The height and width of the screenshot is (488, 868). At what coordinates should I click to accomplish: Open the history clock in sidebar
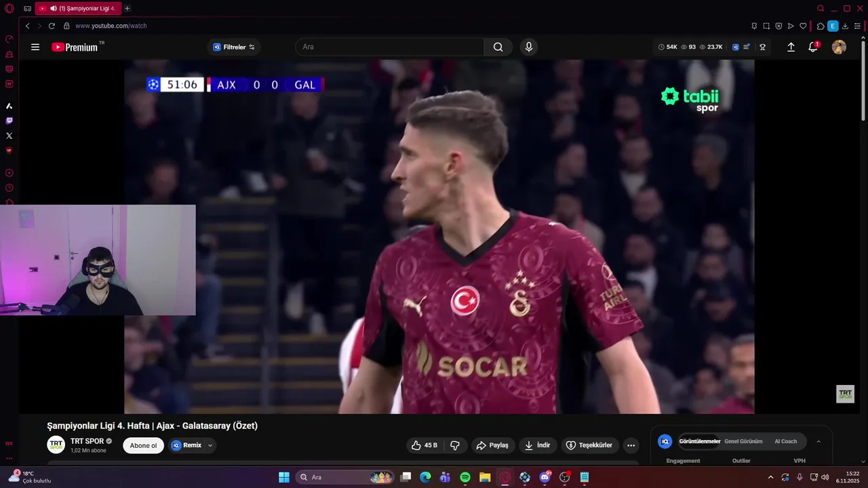pos(9,188)
